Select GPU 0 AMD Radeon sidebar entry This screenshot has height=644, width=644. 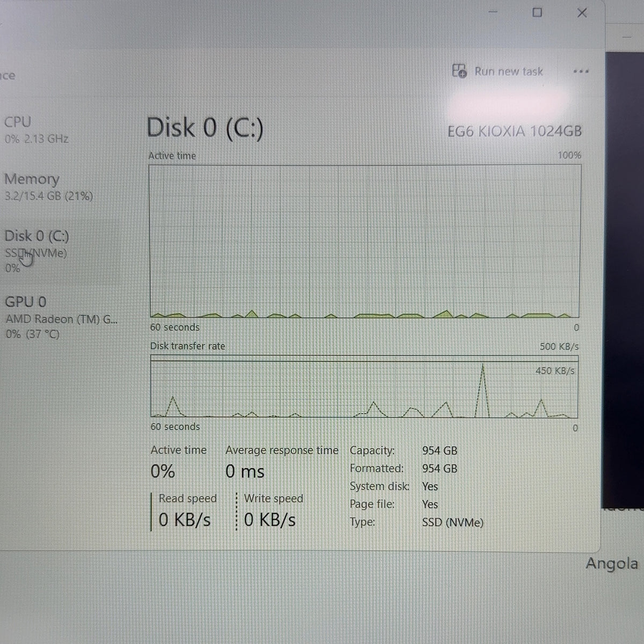click(61, 317)
